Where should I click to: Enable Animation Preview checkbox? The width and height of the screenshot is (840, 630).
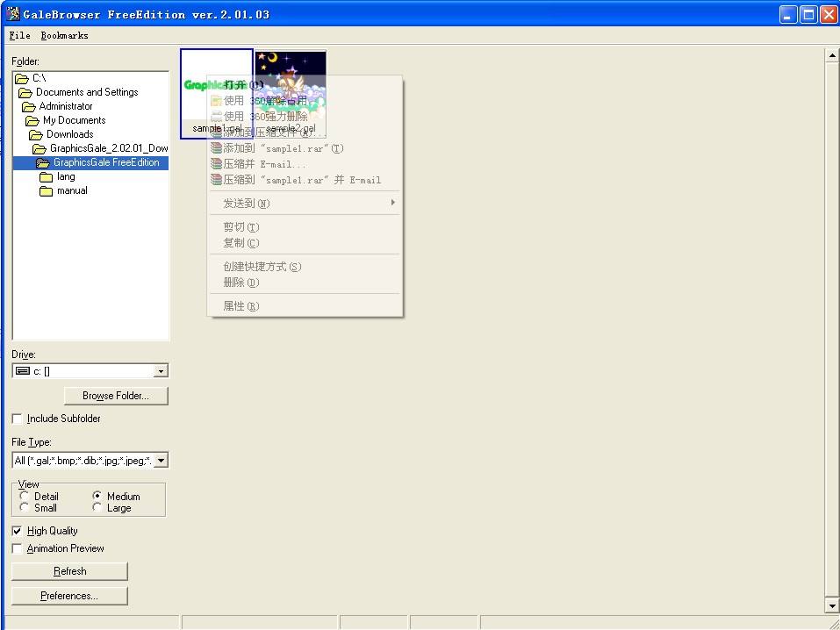[x=18, y=548]
